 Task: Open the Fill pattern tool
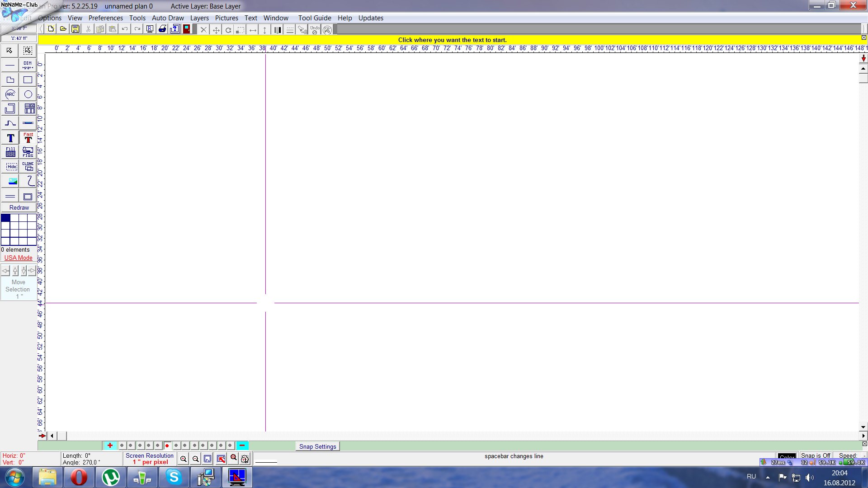[x=10, y=152]
